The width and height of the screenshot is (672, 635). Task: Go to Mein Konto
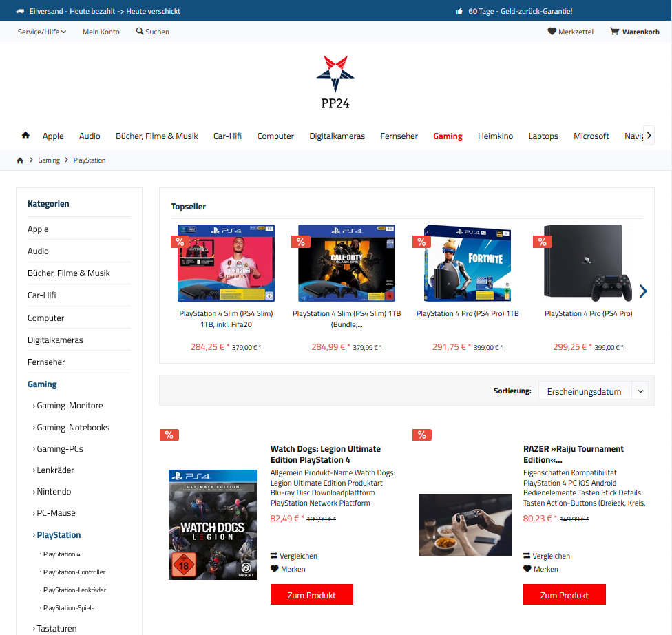click(x=101, y=32)
